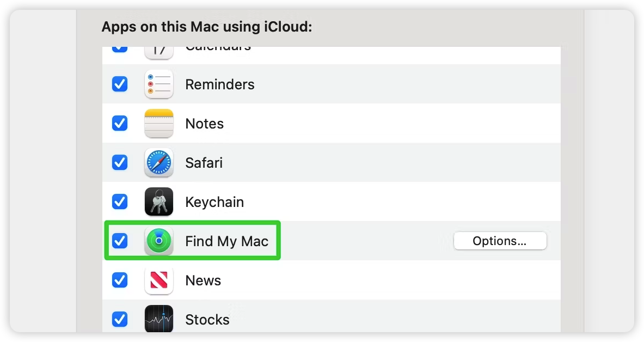Screen dimensions: 644x342
Task: Click the Reminders app icon
Action: (159, 84)
